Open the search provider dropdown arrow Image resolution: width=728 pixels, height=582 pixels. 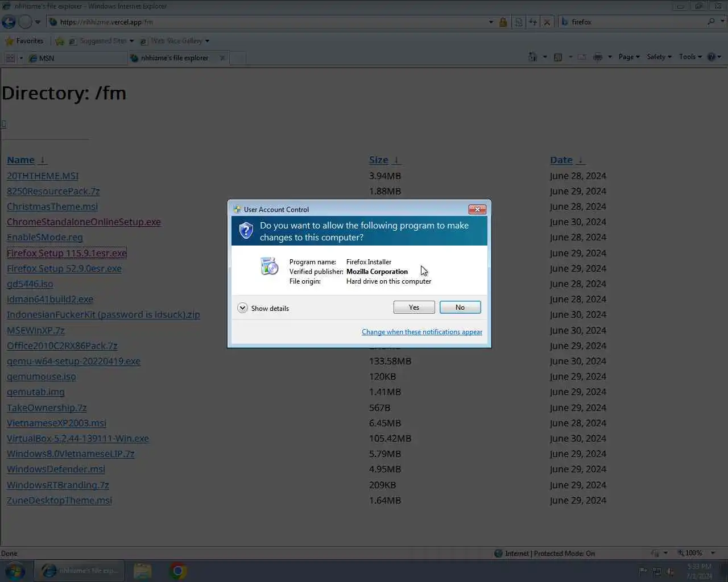click(x=723, y=22)
